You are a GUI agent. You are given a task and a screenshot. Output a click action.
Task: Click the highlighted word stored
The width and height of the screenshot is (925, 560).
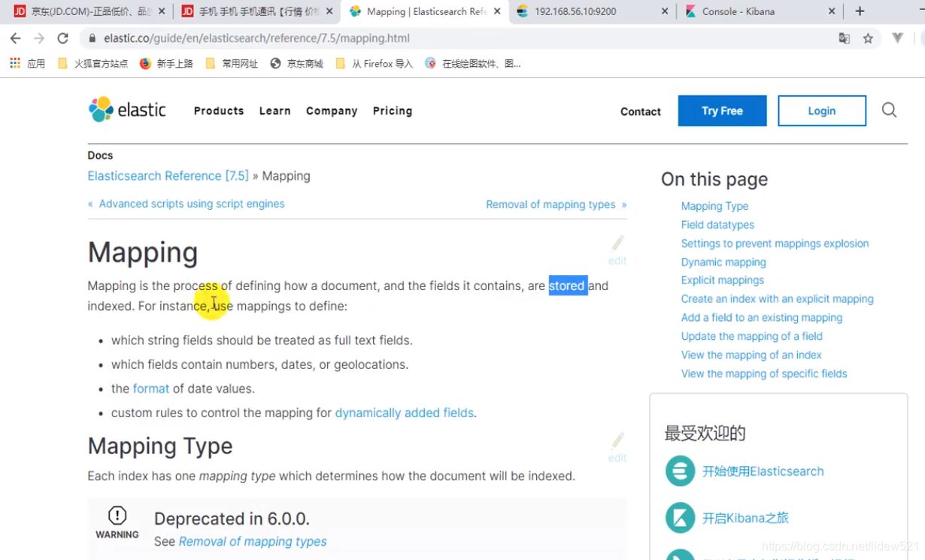[x=567, y=286]
